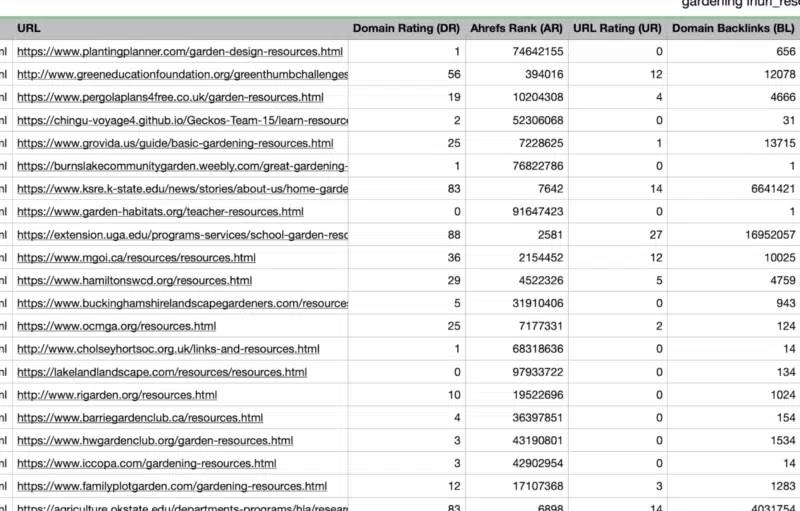800x511 pixels.
Task: Open the grovida.us basic-gardening-resources link
Action: (175, 143)
